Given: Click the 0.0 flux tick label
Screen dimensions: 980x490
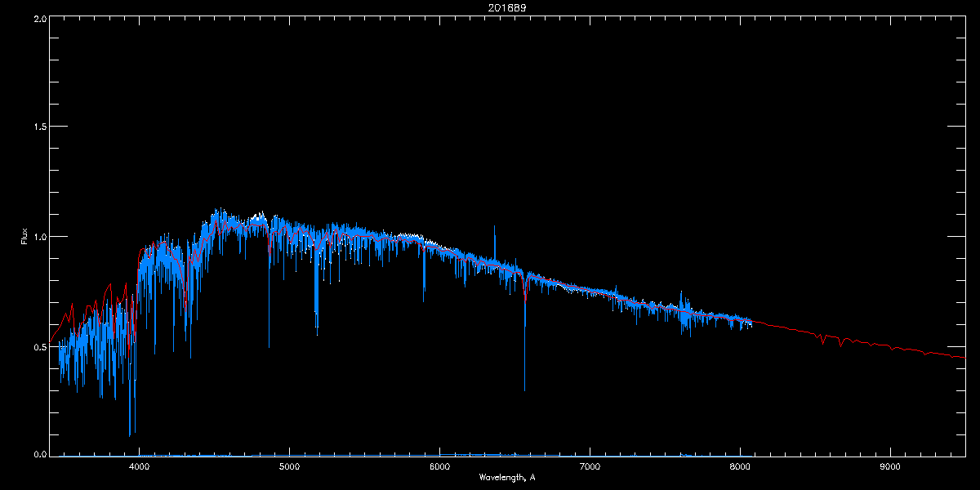Looking at the screenshot, I should [39, 452].
